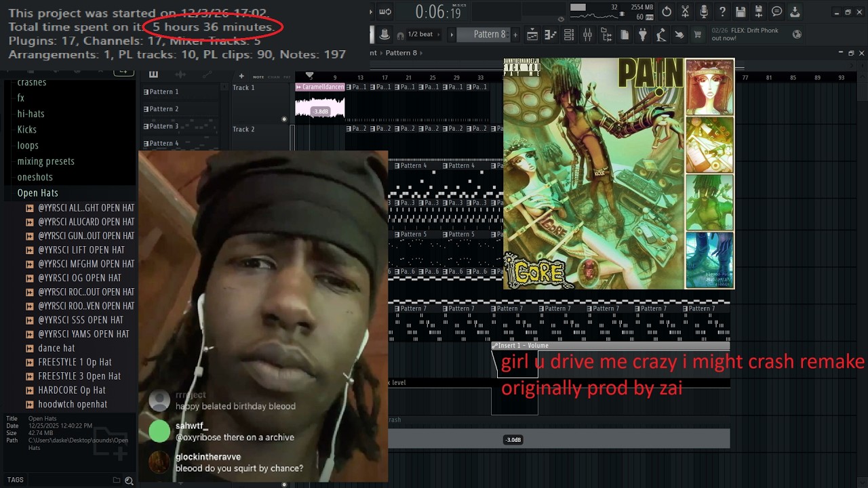
Task: Expand the oneshots folder
Action: coord(35,177)
